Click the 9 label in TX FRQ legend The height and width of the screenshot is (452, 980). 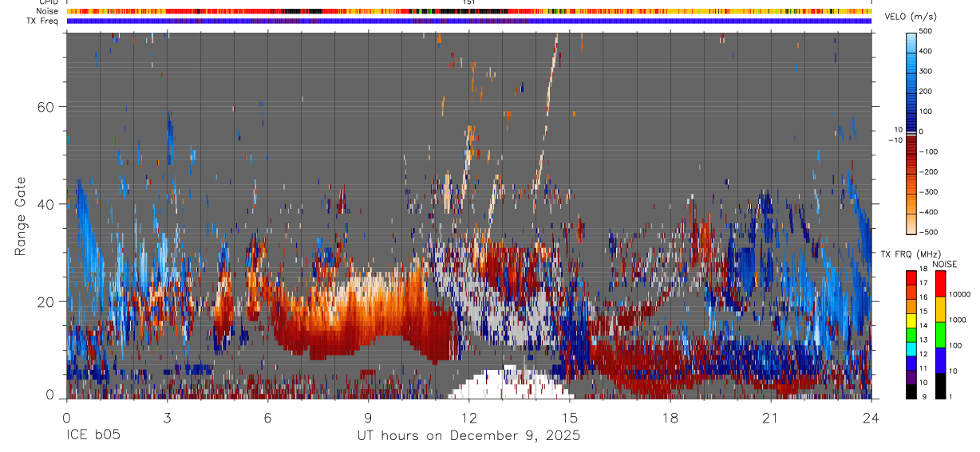(924, 397)
